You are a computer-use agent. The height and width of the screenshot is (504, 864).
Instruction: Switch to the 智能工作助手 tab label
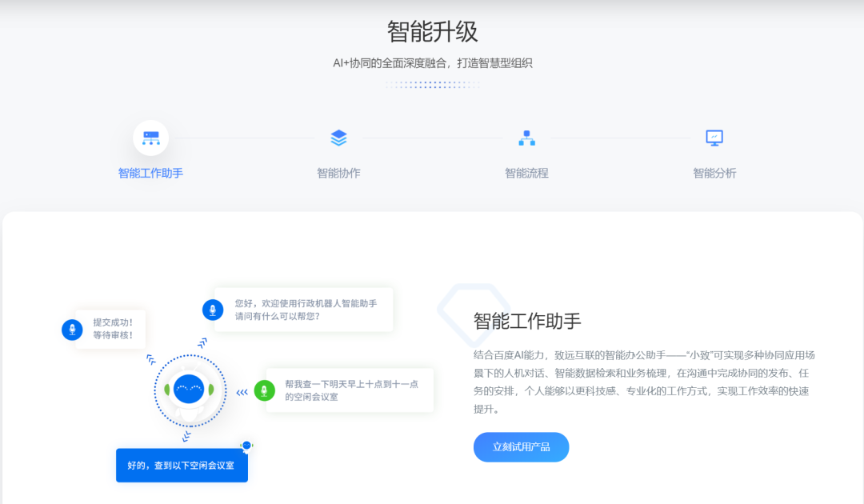[150, 173]
